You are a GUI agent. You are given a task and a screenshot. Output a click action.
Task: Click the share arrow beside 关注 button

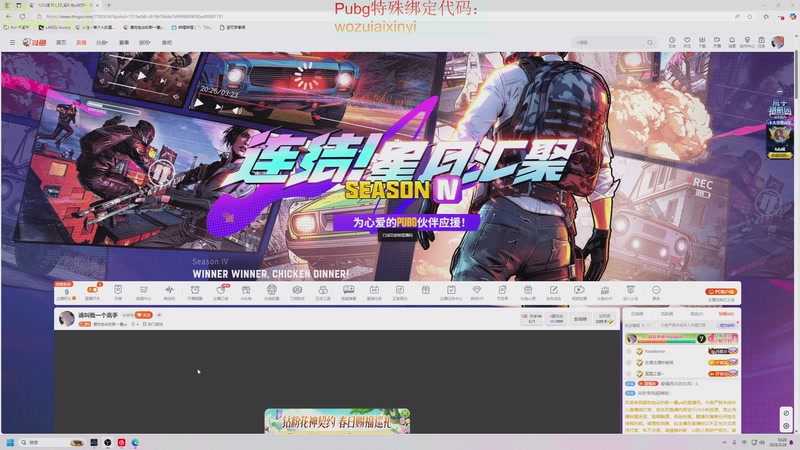[x=159, y=315]
